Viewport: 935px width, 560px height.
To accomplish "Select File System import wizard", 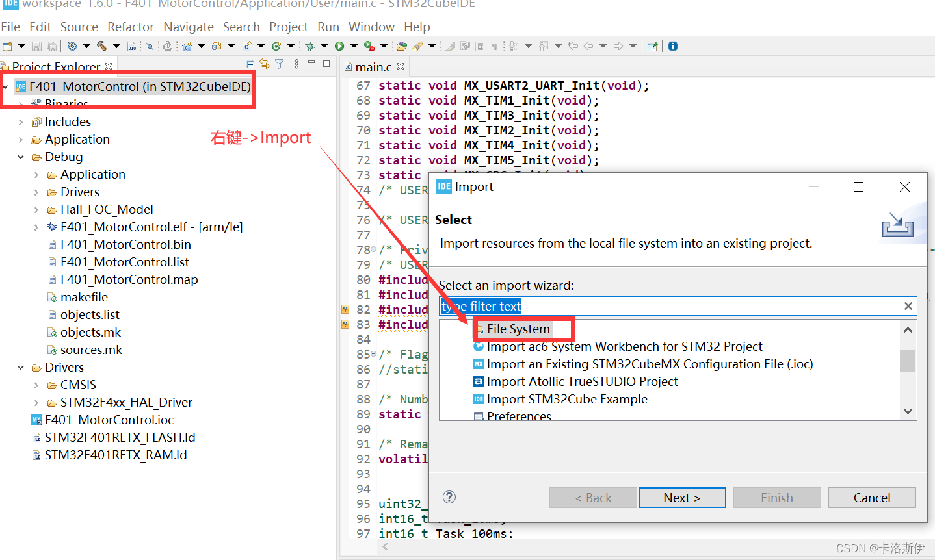I will 518,329.
